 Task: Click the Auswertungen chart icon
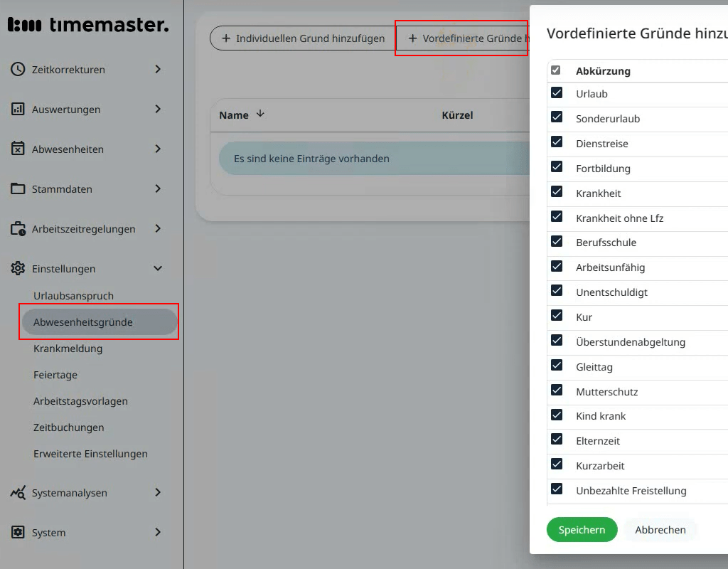(x=18, y=109)
